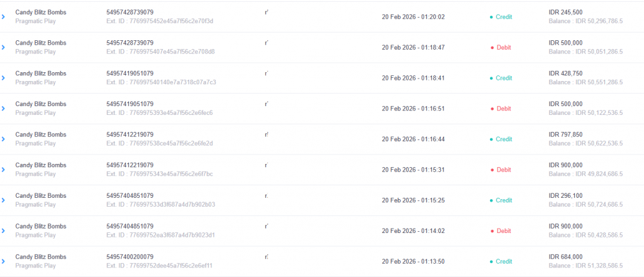Image resolution: width=644 pixels, height=277 pixels.
Task: Click Candy Blitz Bombs in the 01:16:51 row
Action: (x=40, y=104)
